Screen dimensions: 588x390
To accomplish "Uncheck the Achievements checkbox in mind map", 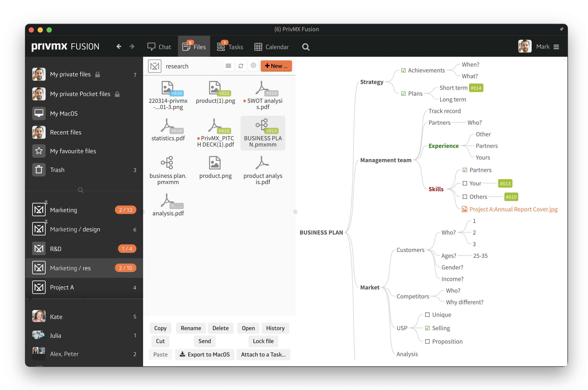I will [403, 70].
